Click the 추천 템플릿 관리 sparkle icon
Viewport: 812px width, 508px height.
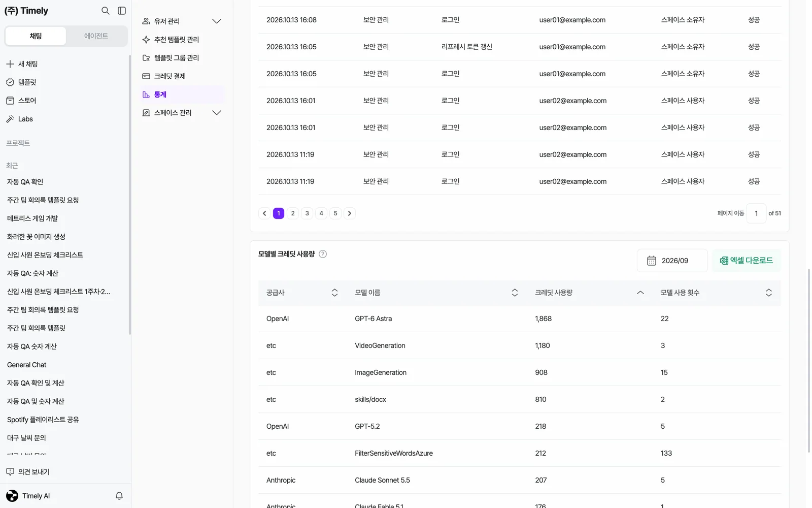coord(146,40)
